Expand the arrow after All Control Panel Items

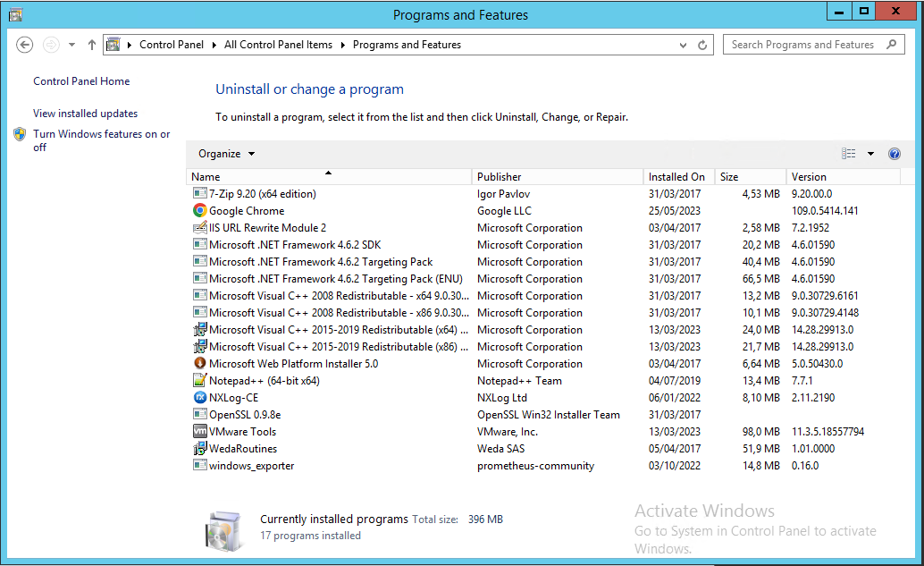pos(342,45)
